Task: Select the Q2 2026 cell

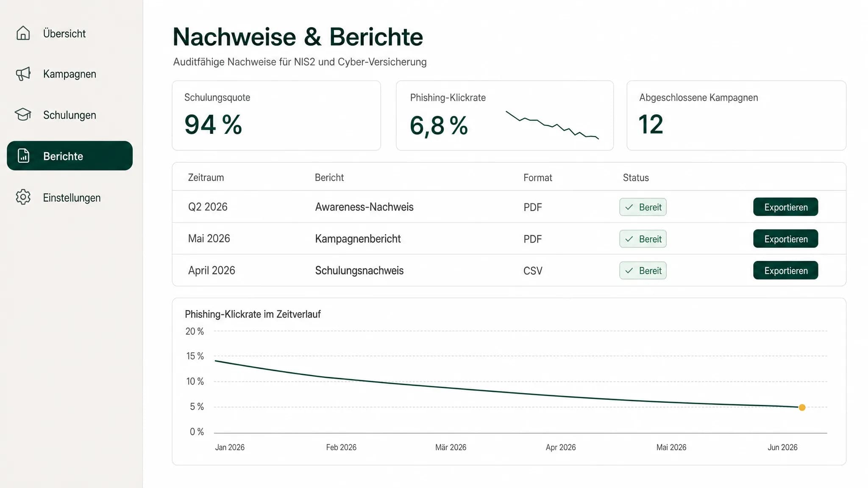Action: tap(208, 207)
